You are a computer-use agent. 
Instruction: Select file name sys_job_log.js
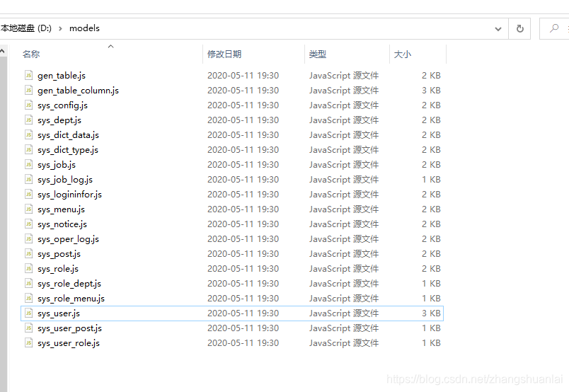coord(65,180)
